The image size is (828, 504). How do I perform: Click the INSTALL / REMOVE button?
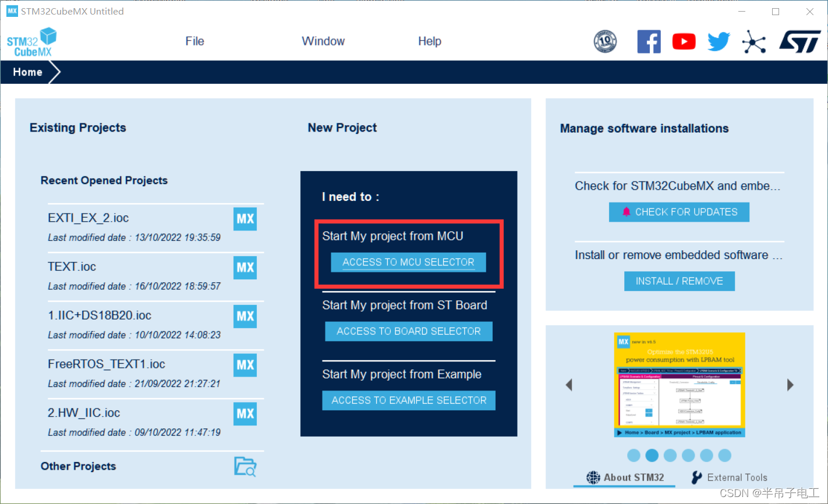[x=680, y=281]
